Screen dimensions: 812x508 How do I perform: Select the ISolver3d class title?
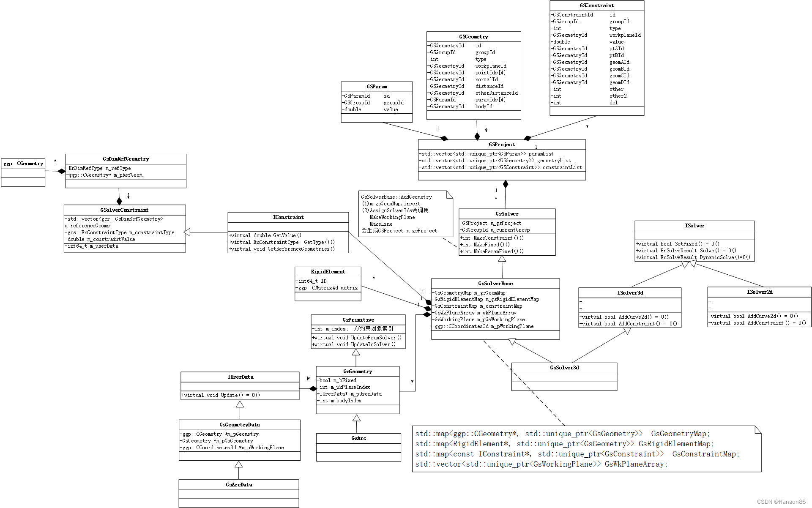(x=630, y=293)
